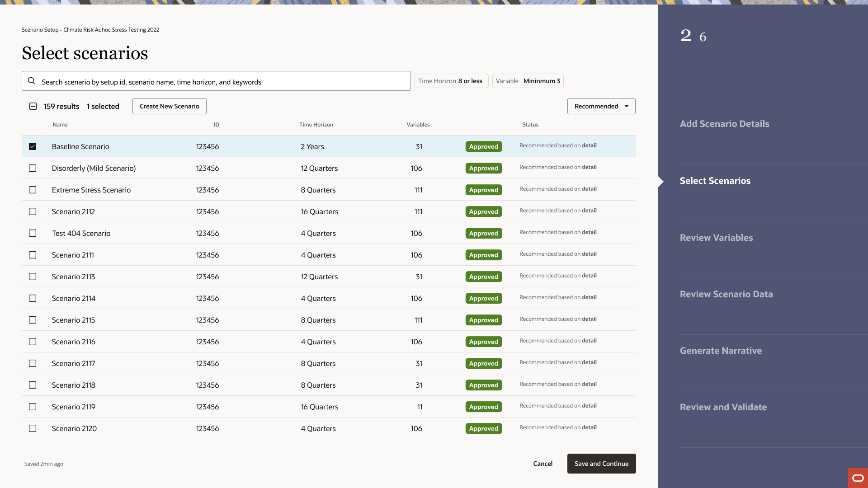Sort by Variables column header
Image resolution: width=868 pixels, height=488 pixels.
418,125
